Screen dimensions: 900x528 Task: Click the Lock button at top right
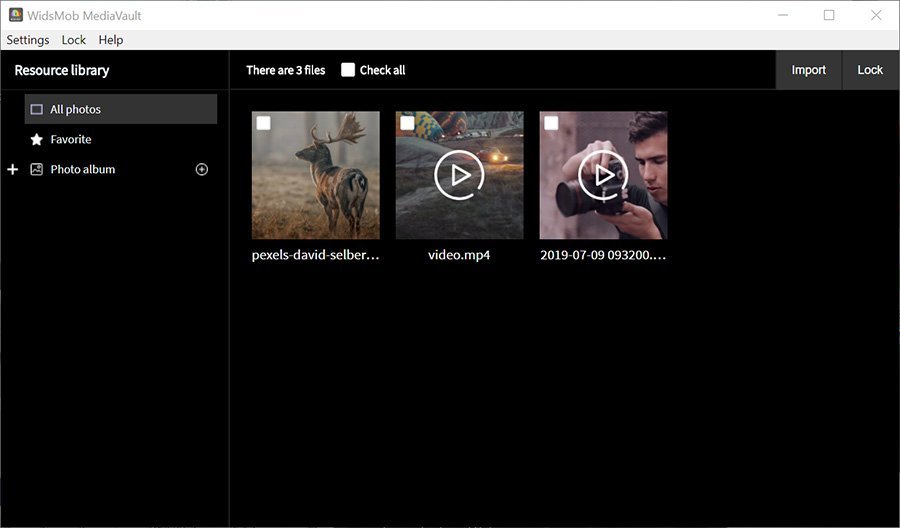(870, 70)
